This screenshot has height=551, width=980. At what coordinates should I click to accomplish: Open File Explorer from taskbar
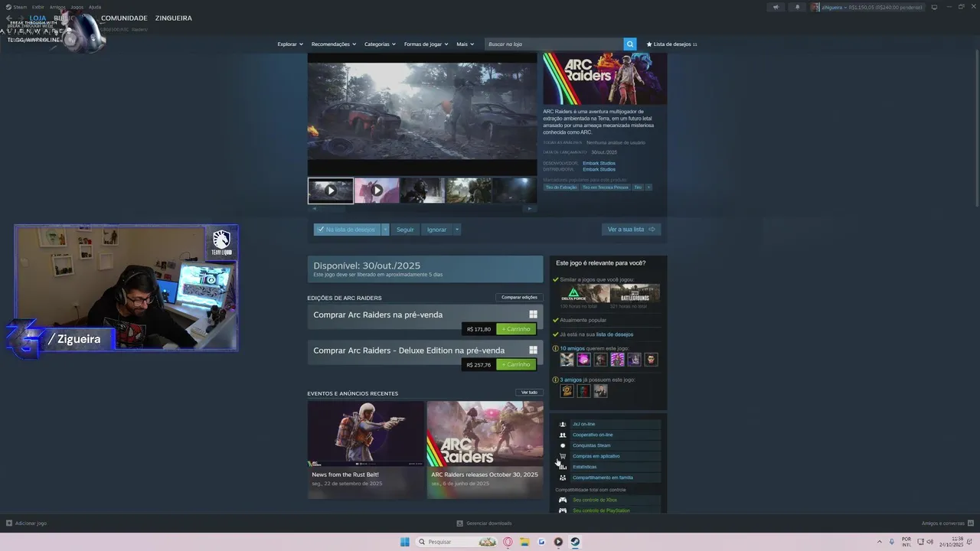click(x=524, y=542)
